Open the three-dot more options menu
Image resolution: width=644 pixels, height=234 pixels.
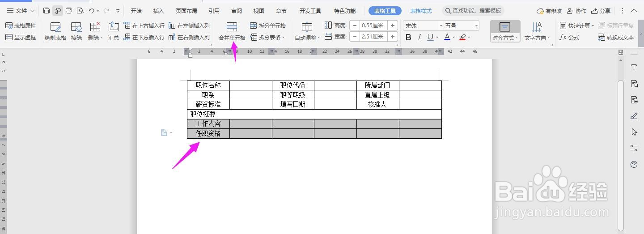(623, 11)
